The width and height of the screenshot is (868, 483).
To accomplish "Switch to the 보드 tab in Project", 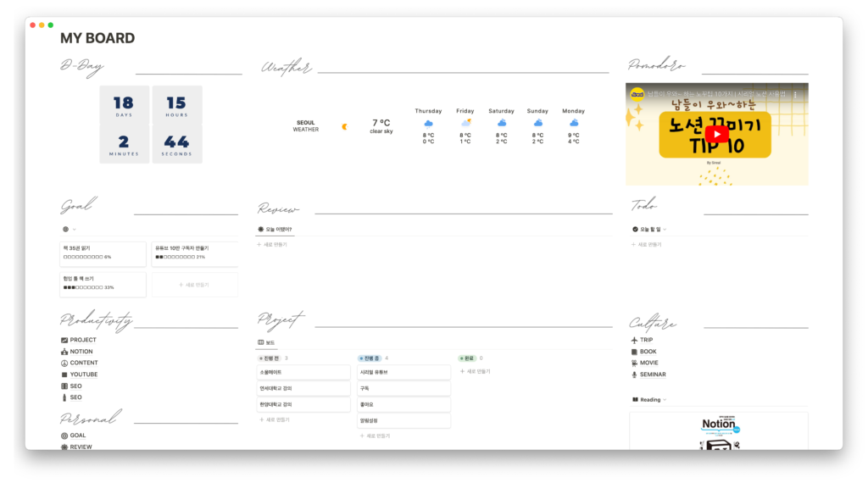I will point(266,343).
